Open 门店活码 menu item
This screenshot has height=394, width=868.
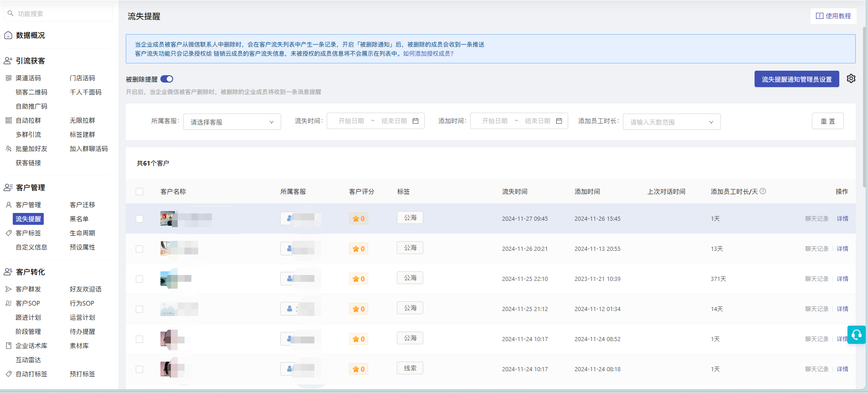click(82, 78)
